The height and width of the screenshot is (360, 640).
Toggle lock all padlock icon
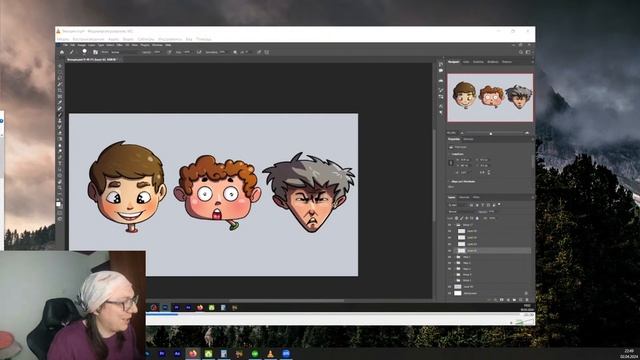pyautogui.click(x=477, y=218)
